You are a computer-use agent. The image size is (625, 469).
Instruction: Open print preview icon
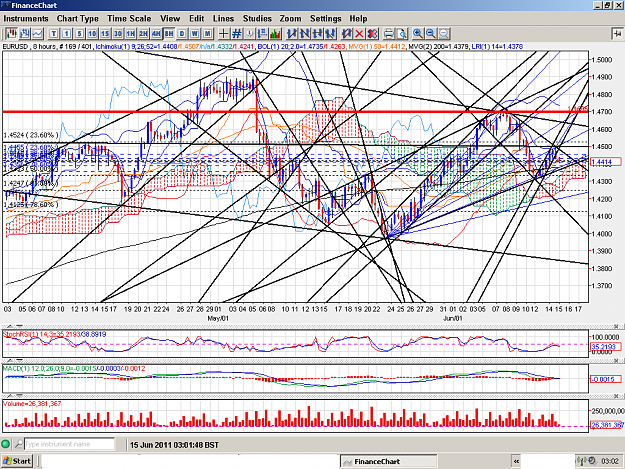tap(402, 33)
